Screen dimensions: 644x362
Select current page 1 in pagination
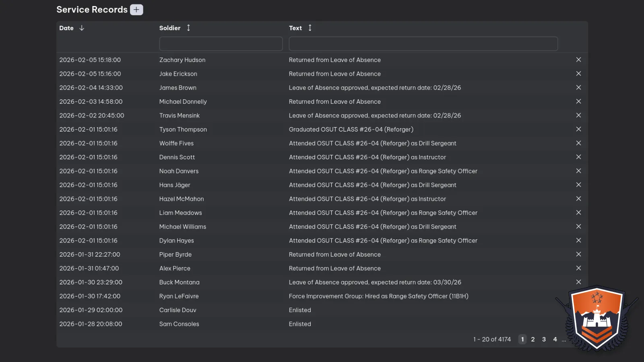tap(522, 339)
